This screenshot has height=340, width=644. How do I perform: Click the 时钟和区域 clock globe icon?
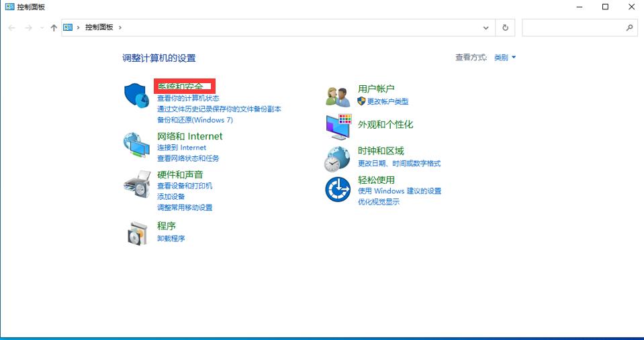click(x=337, y=159)
